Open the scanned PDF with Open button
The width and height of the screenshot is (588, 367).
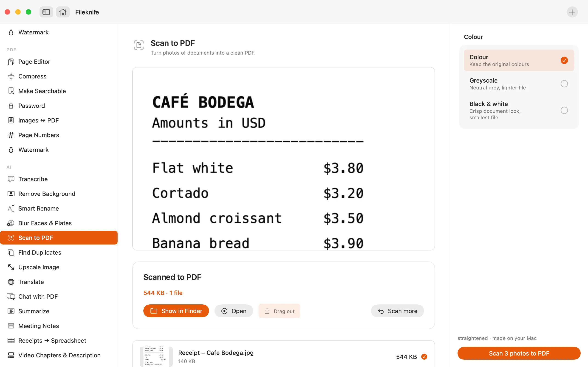(x=234, y=311)
